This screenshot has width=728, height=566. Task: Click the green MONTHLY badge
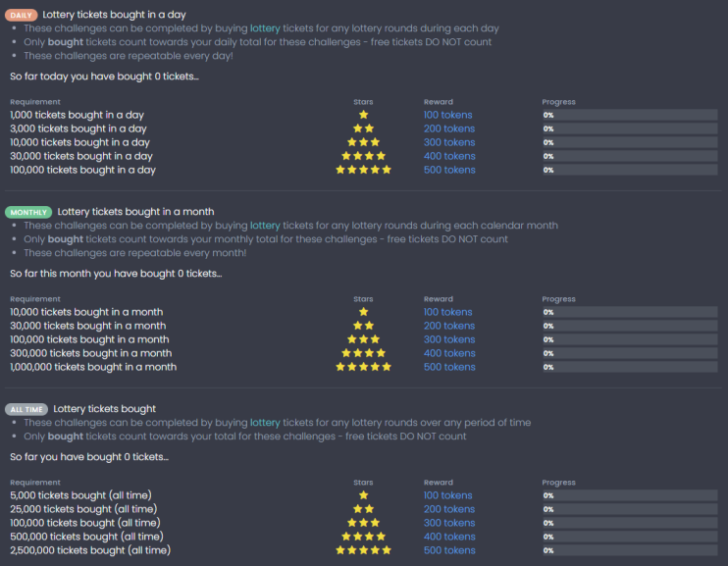(28, 212)
